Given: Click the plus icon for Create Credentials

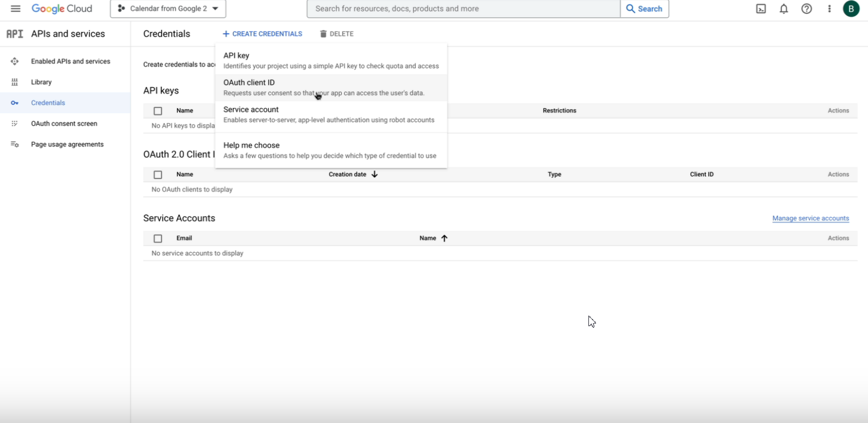Looking at the screenshot, I should click(x=226, y=34).
